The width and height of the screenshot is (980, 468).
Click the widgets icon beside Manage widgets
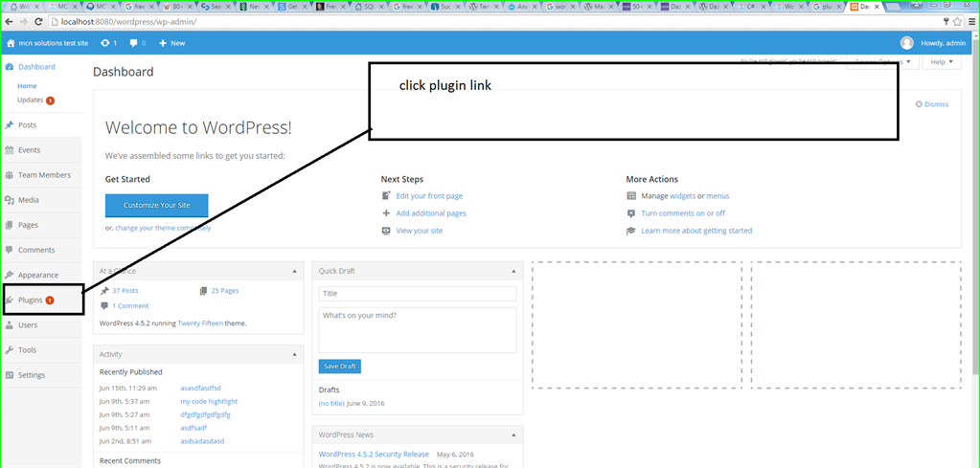[631, 196]
